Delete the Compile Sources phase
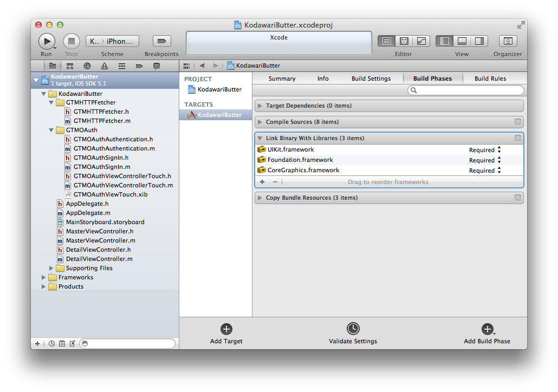 518,122
